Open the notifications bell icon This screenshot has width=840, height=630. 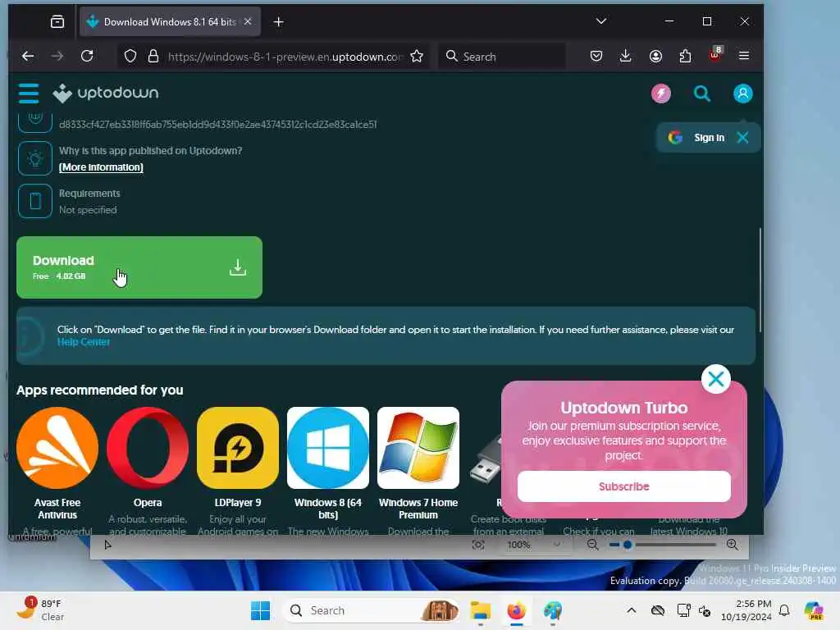pos(783,610)
